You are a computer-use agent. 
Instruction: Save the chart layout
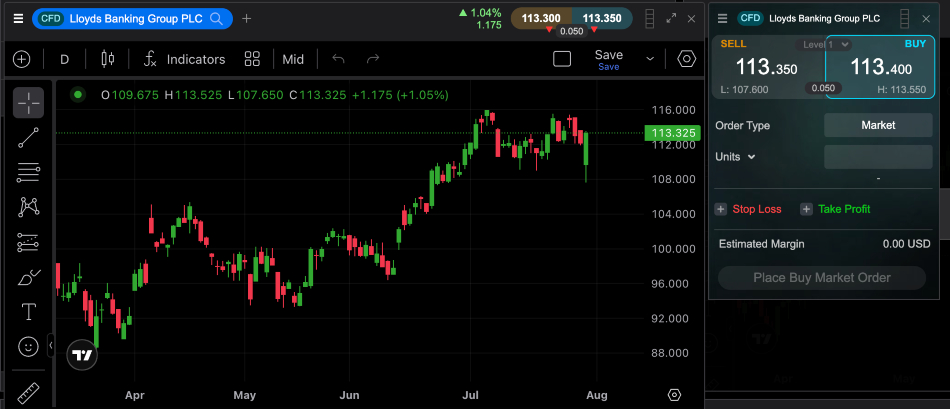[x=609, y=59]
